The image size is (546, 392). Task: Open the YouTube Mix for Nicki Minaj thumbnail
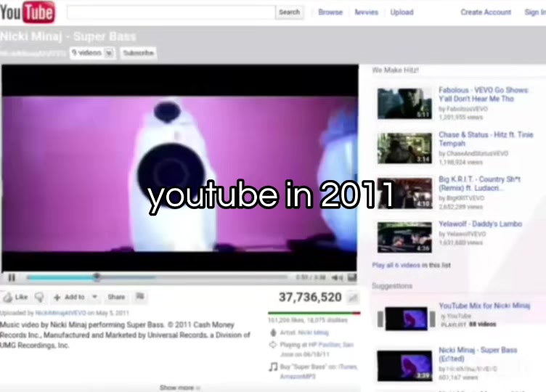[x=406, y=319]
